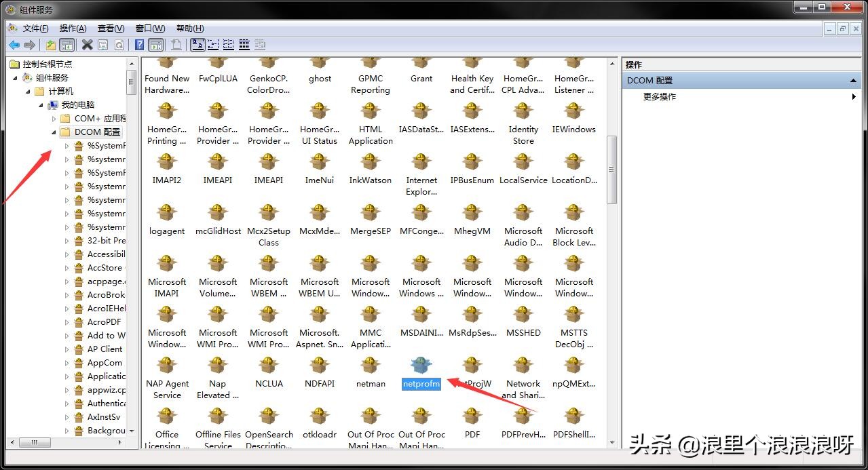Open the help toolbar icon
Image resolution: width=868 pixels, height=470 pixels.
tap(139, 45)
